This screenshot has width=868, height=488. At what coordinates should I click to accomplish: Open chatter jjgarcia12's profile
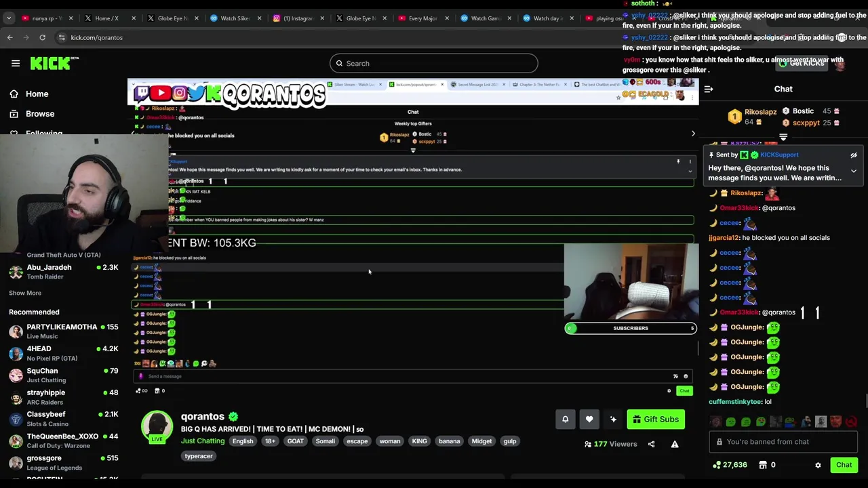[724, 238]
